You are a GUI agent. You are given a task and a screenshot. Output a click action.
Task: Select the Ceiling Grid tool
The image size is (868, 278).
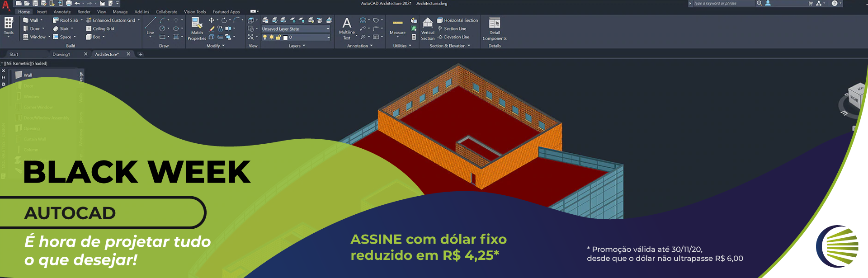coord(100,28)
